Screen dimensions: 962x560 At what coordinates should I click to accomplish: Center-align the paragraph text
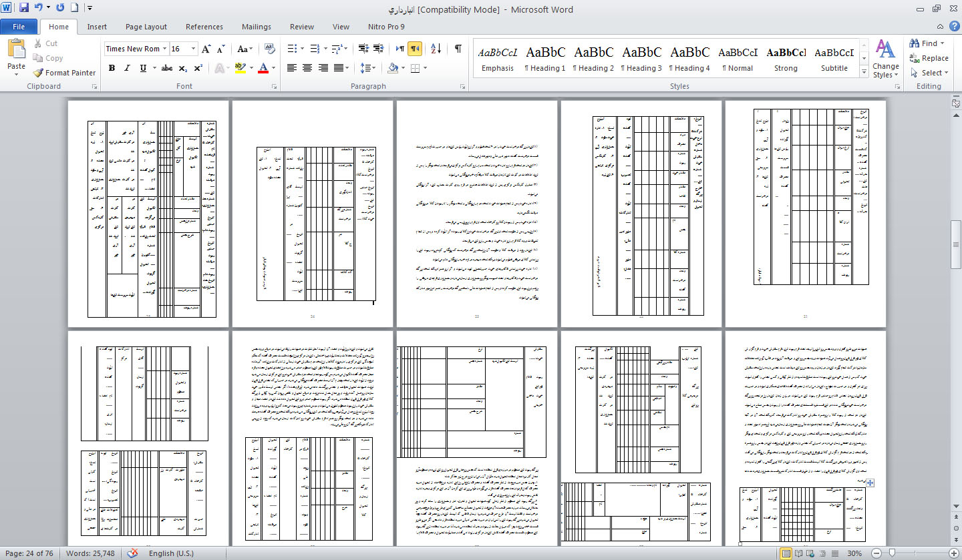(307, 68)
